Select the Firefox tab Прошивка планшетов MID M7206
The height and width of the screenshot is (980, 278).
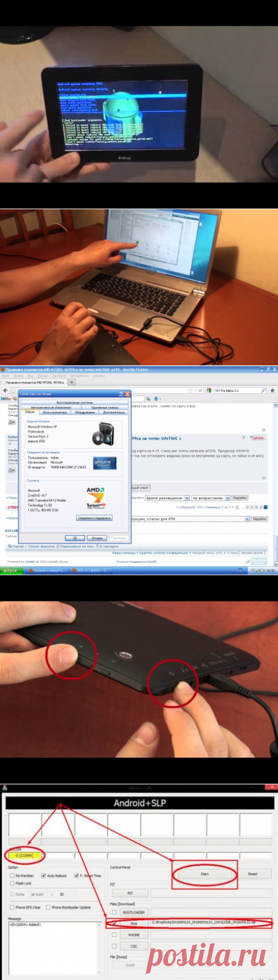click(34, 382)
